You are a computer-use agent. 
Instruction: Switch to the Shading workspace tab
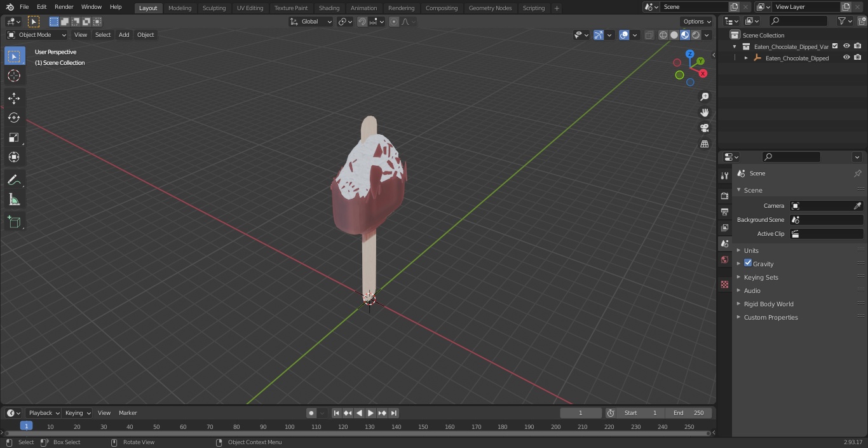329,8
